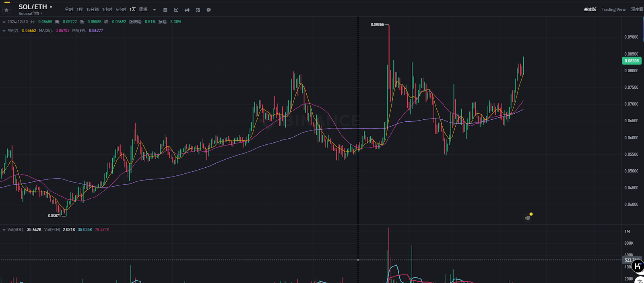644x283 pixels.
Task: Collapse the 2024/12/30 OHLC info row
Action: coord(4,22)
